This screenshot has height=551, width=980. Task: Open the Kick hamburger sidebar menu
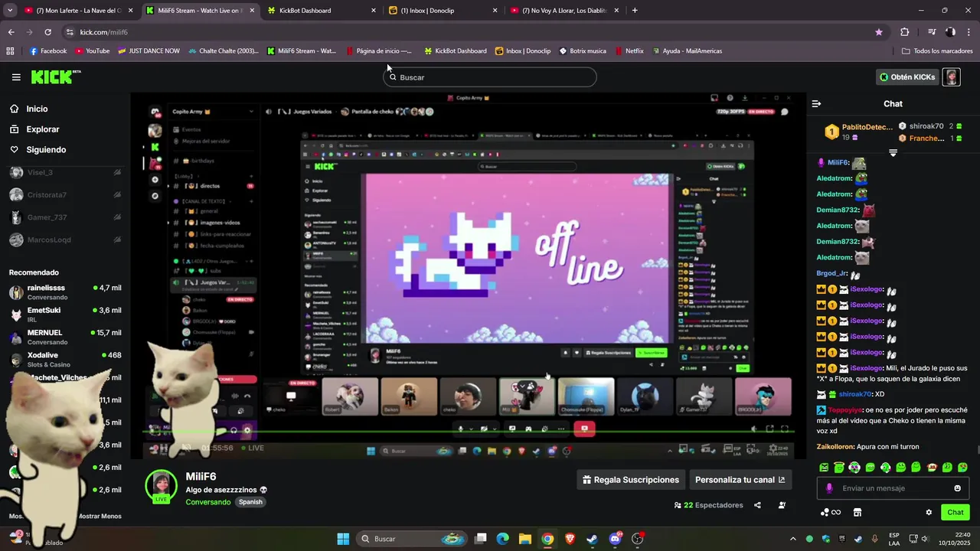16,77
